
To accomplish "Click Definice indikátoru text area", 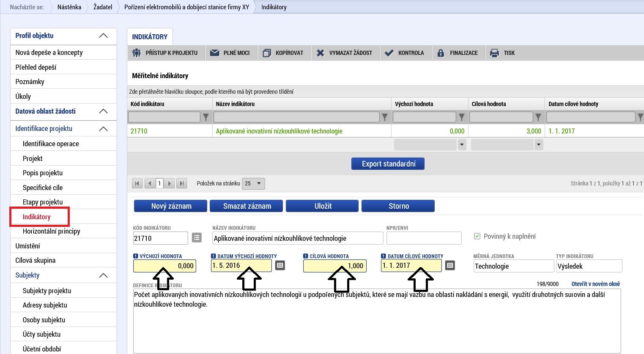I will [377, 321].
